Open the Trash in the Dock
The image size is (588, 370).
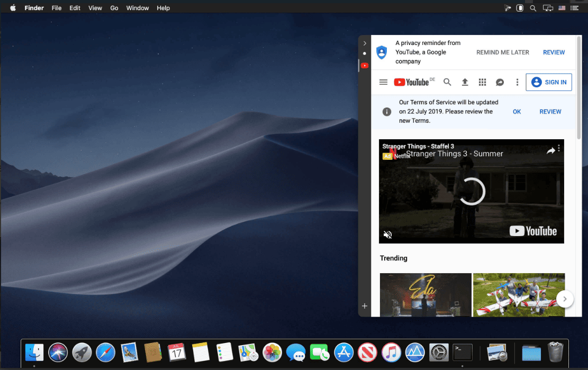[555, 352]
